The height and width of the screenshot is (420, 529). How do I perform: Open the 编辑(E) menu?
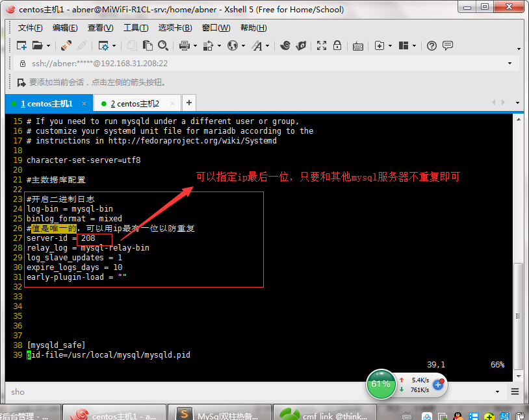point(65,28)
